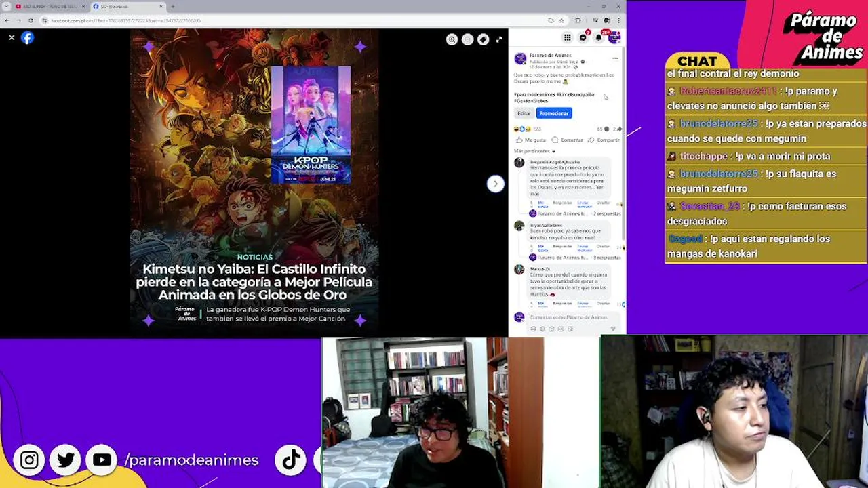The height and width of the screenshot is (488, 868).
Task: Open the tab search dropdown arrow
Action: tap(6, 7)
